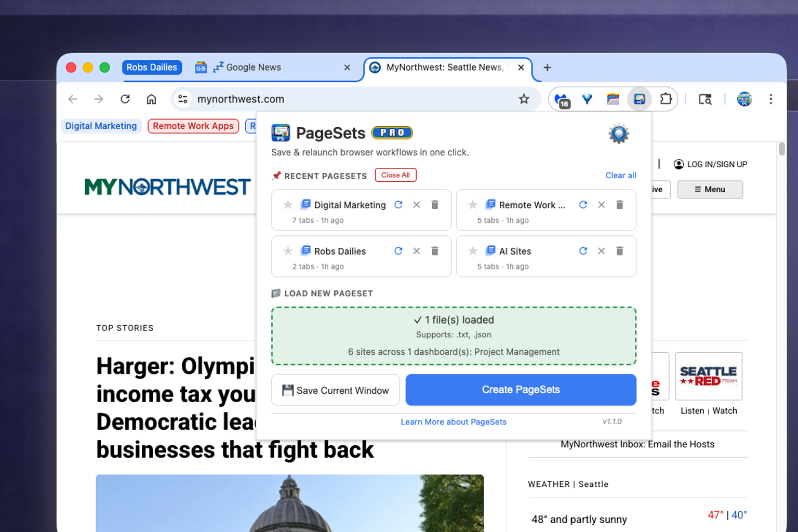Dismiss Digital Marketing pageset with the X

pos(417,205)
